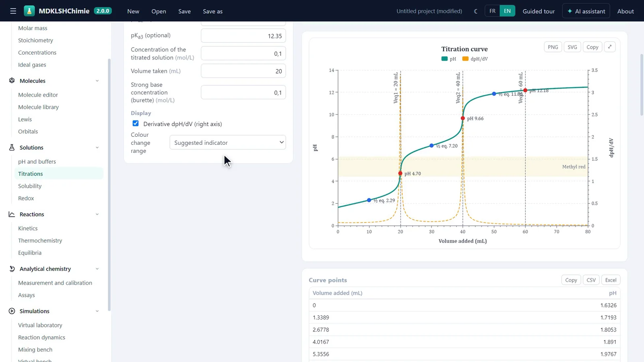Switch language to FR
Screen dimensions: 644x362
(492, 11)
